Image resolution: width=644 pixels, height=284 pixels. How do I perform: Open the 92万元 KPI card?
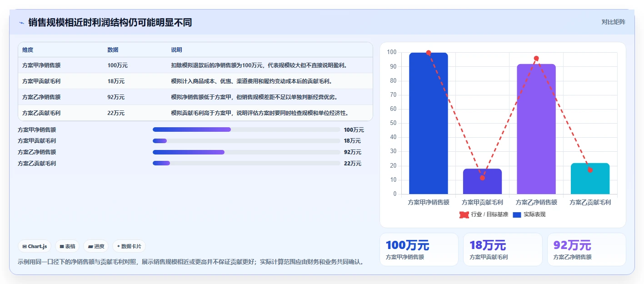pyautogui.click(x=586, y=249)
